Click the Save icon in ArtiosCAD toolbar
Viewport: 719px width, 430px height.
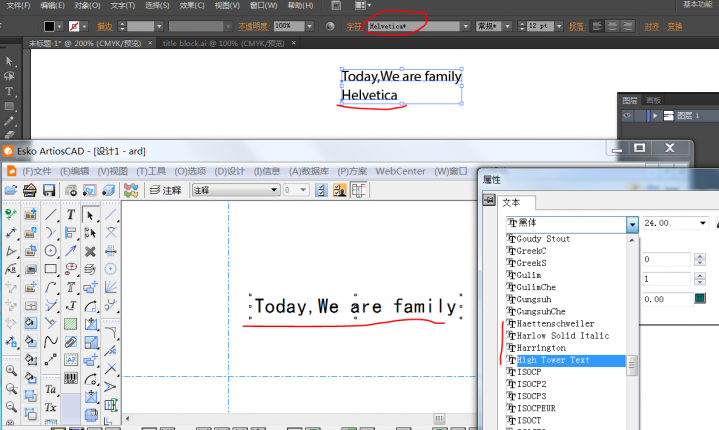pos(48,190)
